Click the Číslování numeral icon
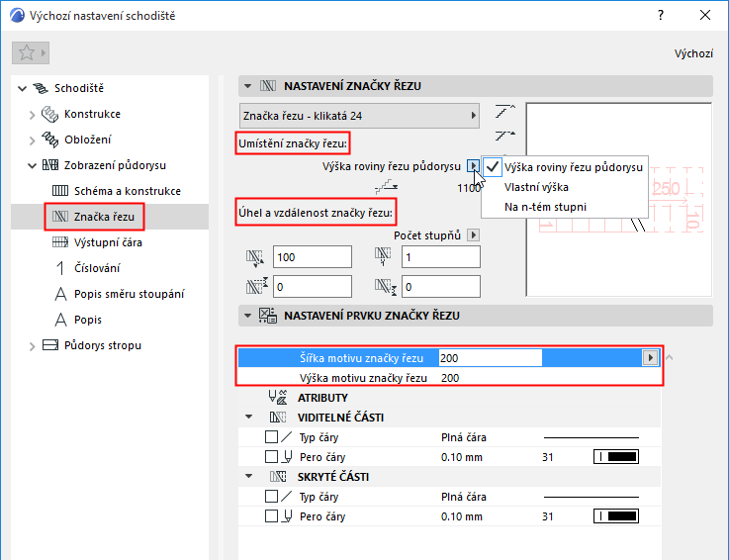 coord(60,268)
